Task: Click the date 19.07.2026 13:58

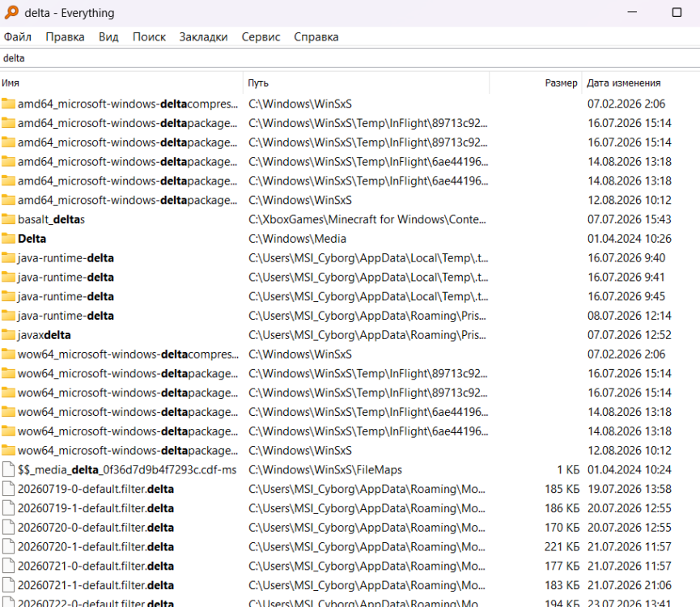Action: 629,489
